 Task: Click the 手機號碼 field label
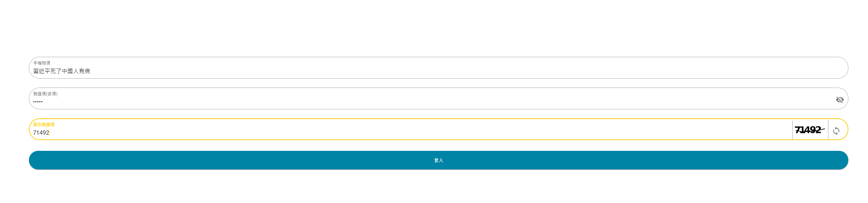(x=42, y=63)
